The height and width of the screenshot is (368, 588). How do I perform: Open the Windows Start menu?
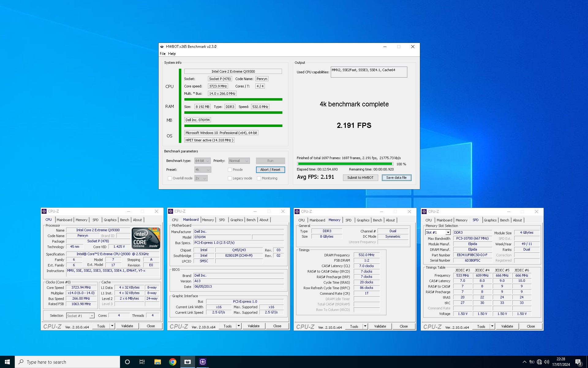coord(7,362)
